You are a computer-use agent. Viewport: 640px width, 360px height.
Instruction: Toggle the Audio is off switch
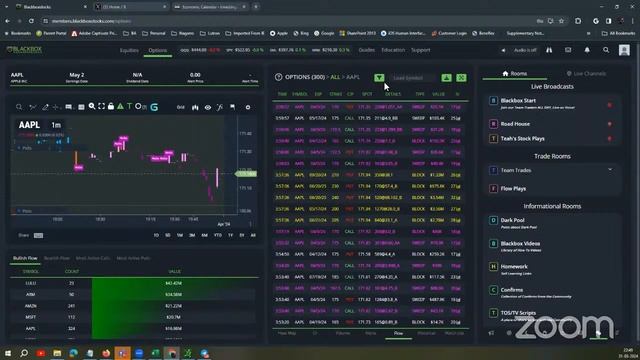click(520, 50)
